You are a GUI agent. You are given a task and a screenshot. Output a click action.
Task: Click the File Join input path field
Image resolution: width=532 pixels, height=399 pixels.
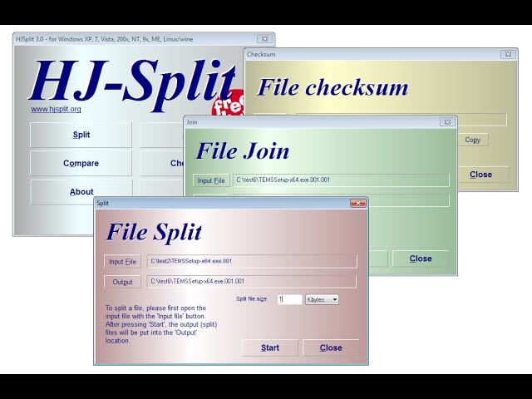point(341,180)
